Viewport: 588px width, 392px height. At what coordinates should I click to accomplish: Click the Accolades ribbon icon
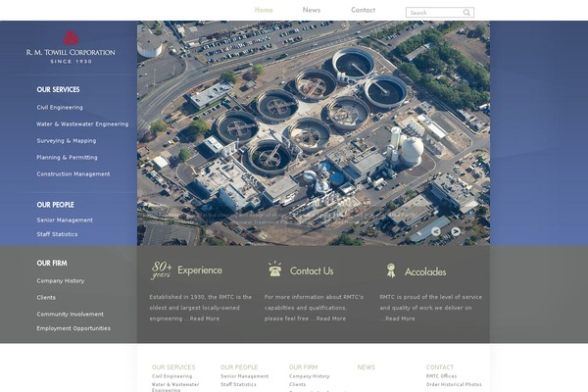(391, 270)
